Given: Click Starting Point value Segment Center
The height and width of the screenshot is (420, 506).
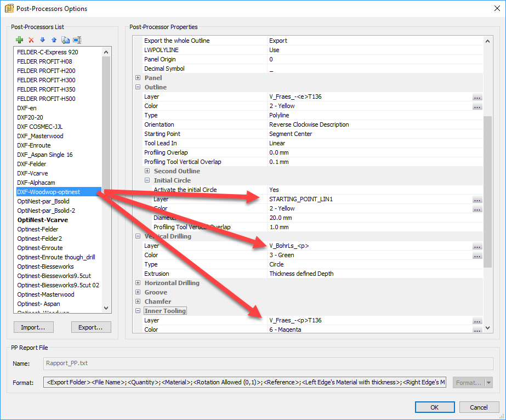Looking at the screenshot, I should (x=291, y=134).
